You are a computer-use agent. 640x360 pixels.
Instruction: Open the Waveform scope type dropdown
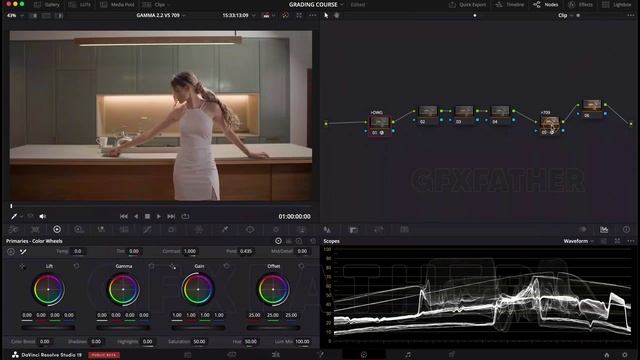tap(578, 241)
